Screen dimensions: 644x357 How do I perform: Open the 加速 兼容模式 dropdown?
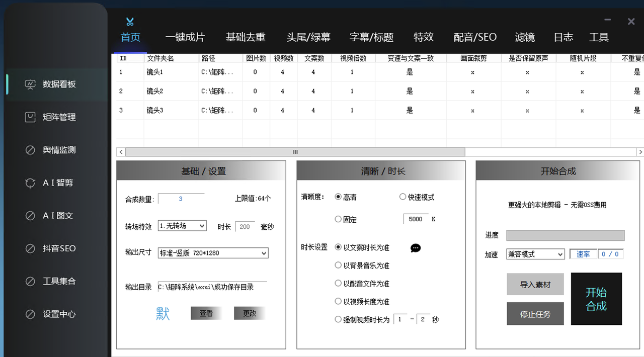[535, 254]
